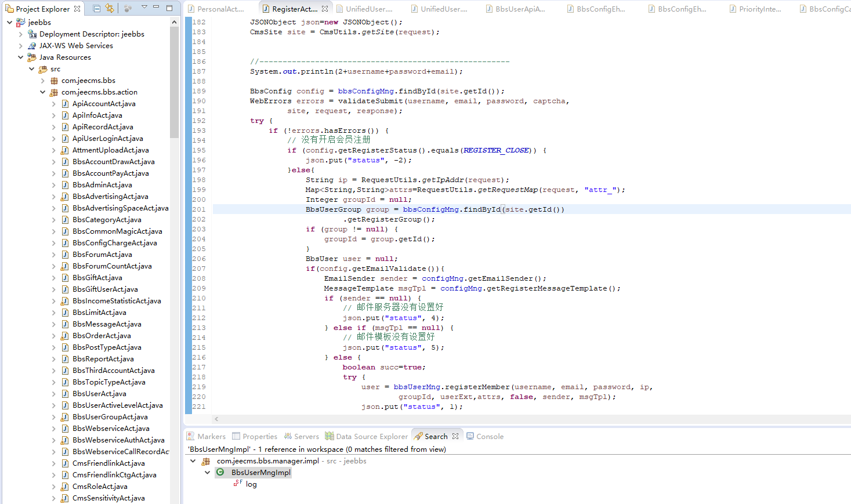Open the Console view tab

coord(489,436)
